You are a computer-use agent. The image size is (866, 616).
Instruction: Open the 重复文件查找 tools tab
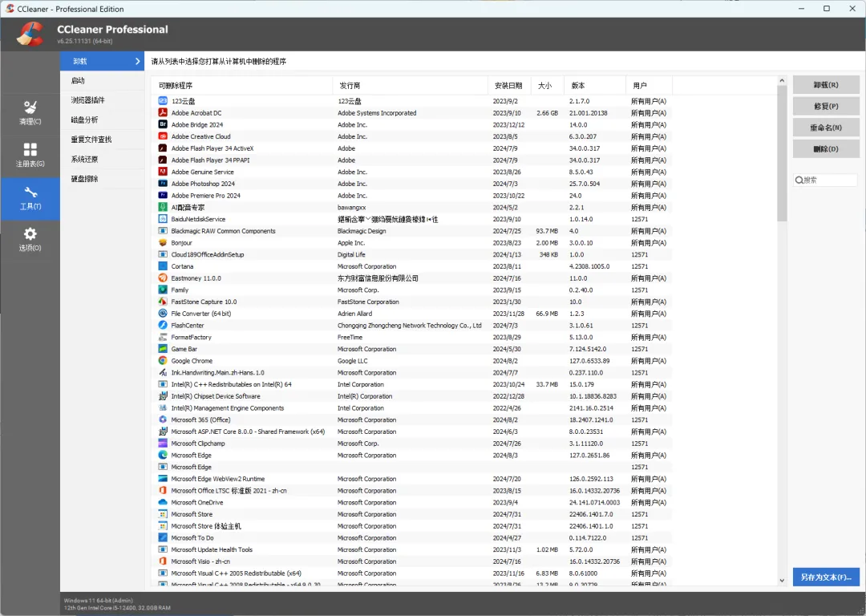coord(102,140)
